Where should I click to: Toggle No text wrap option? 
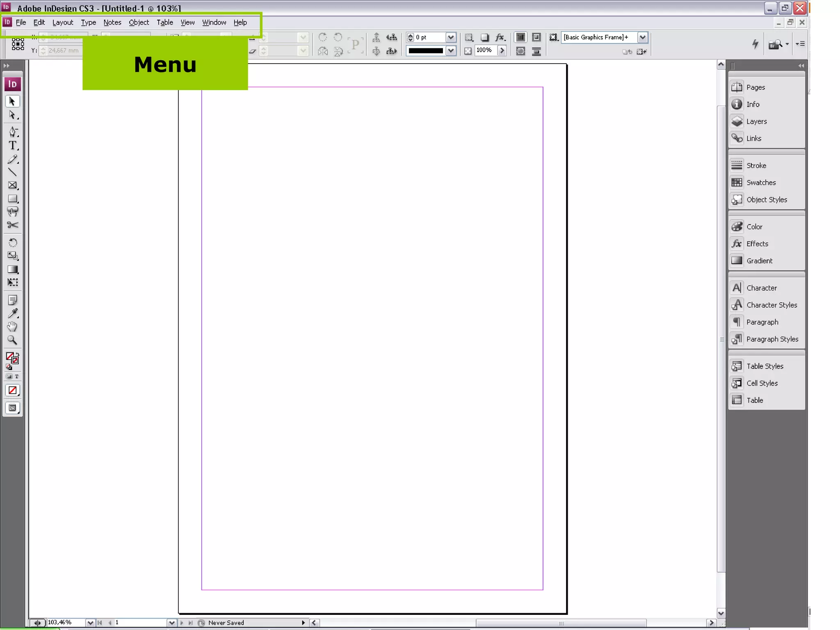click(x=520, y=38)
